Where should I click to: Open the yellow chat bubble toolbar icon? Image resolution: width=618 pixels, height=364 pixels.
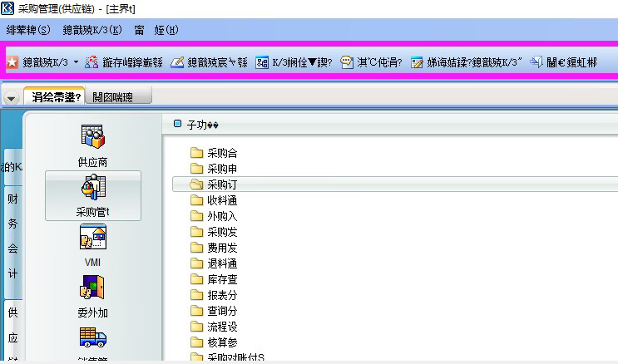[x=347, y=62]
